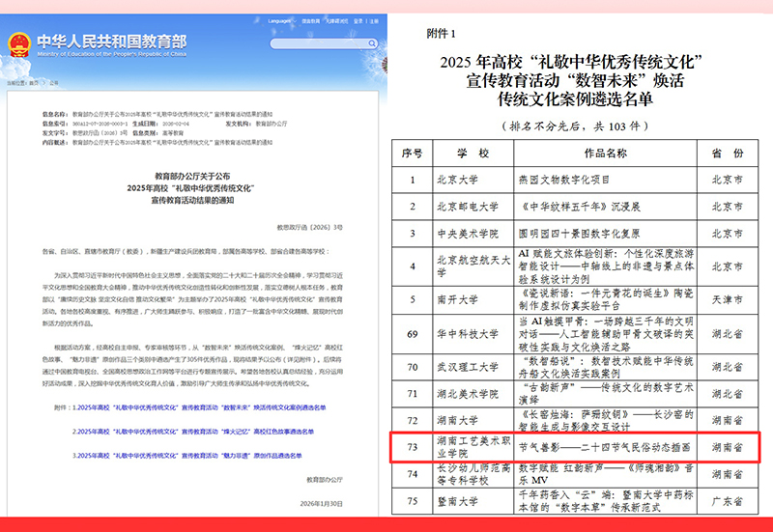Open attachment 2 "烽火记忆" red stories link
This screenshot has height=532, width=773.
click(x=193, y=433)
